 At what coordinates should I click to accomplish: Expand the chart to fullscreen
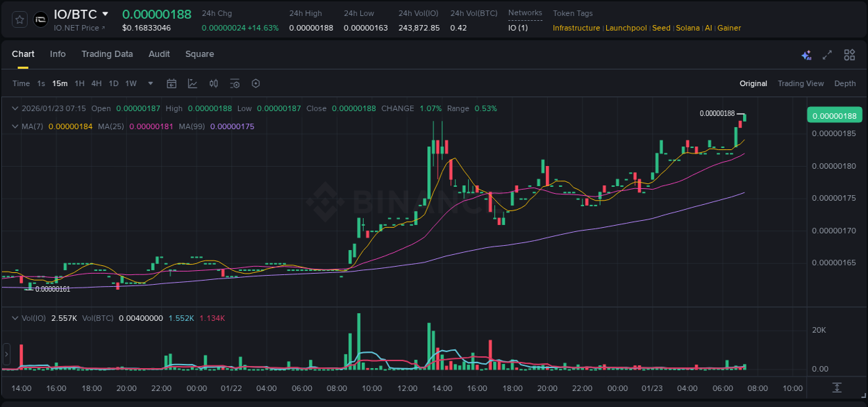[827, 54]
